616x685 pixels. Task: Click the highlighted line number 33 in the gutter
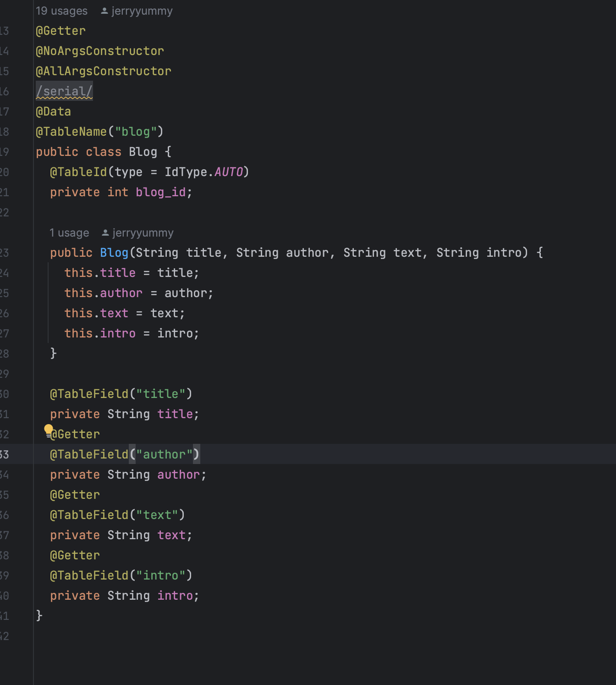pos(5,454)
